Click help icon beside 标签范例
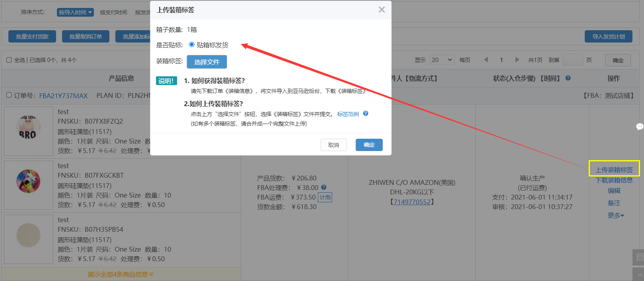The width and height of the screenshot is (644, 281). 366,114
